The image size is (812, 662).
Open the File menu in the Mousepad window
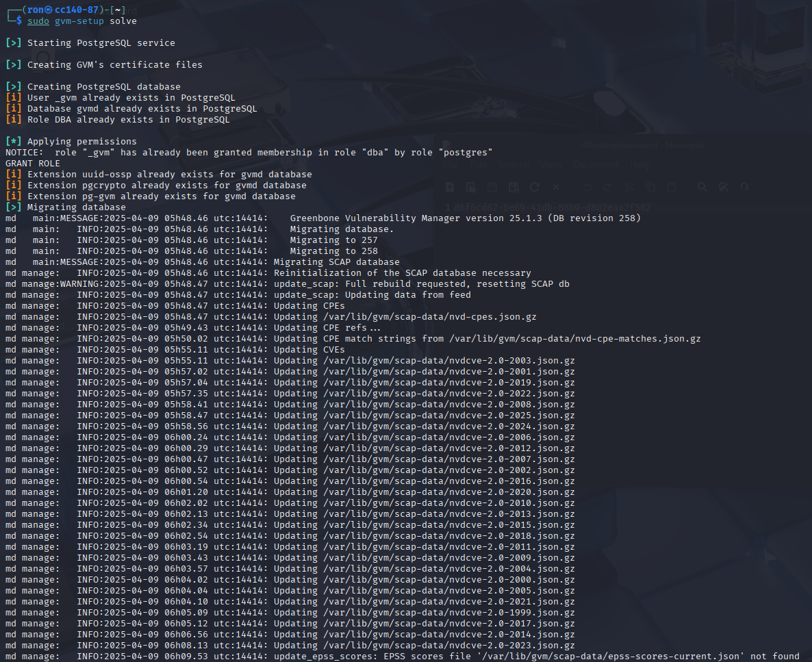click(451, 165)
